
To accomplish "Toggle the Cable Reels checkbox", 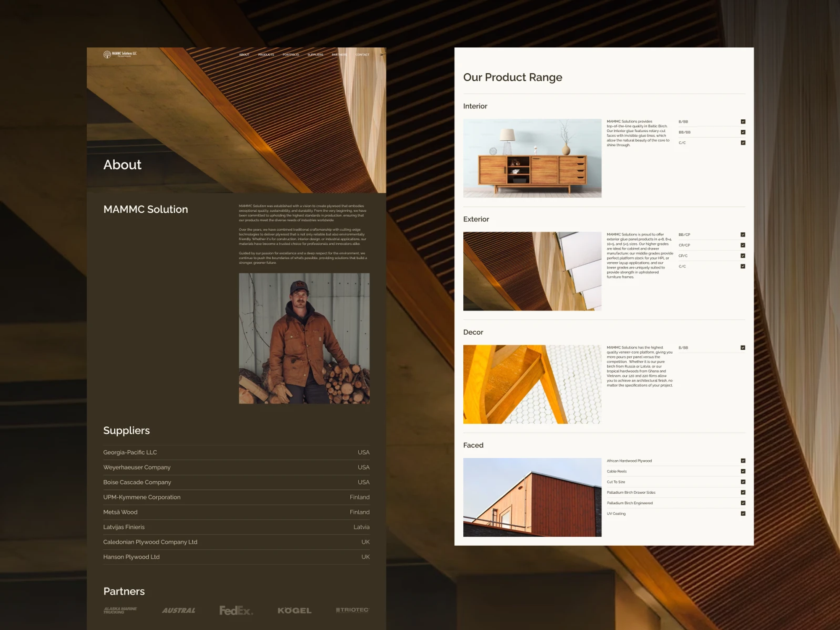I will (743, 471).
